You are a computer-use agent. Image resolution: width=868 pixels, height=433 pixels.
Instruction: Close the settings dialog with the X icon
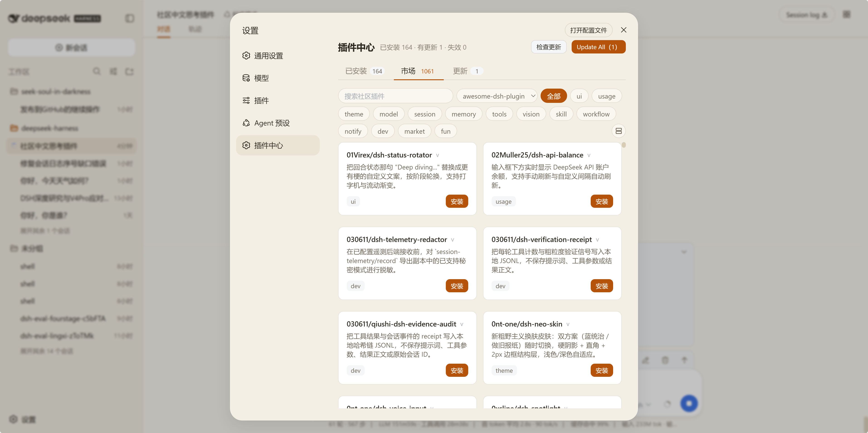[623, 30]
